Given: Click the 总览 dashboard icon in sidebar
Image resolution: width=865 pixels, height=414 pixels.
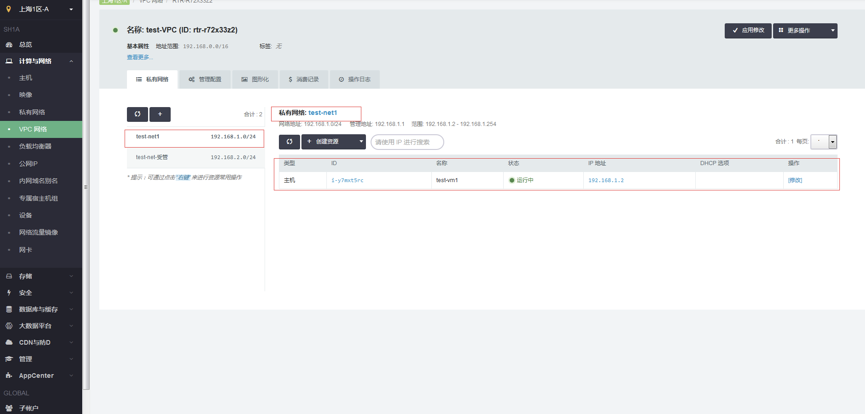Looking at the screenshot, I should (9, 45).
